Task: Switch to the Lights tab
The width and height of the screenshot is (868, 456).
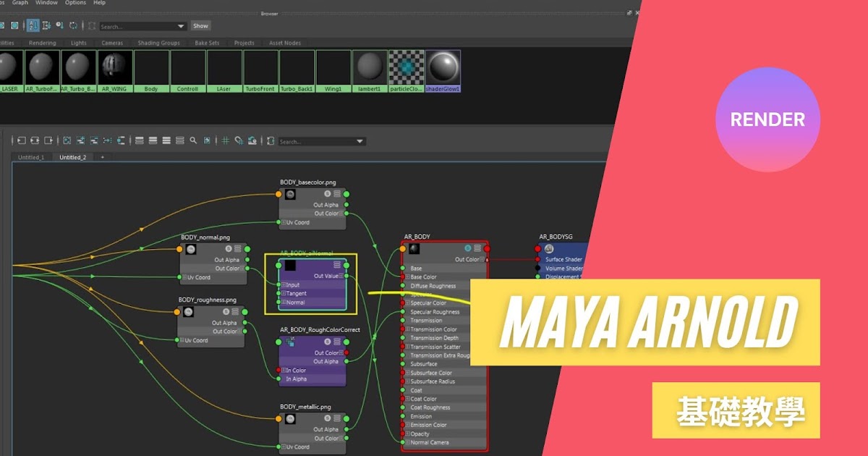Action: (x=79, y=43)
